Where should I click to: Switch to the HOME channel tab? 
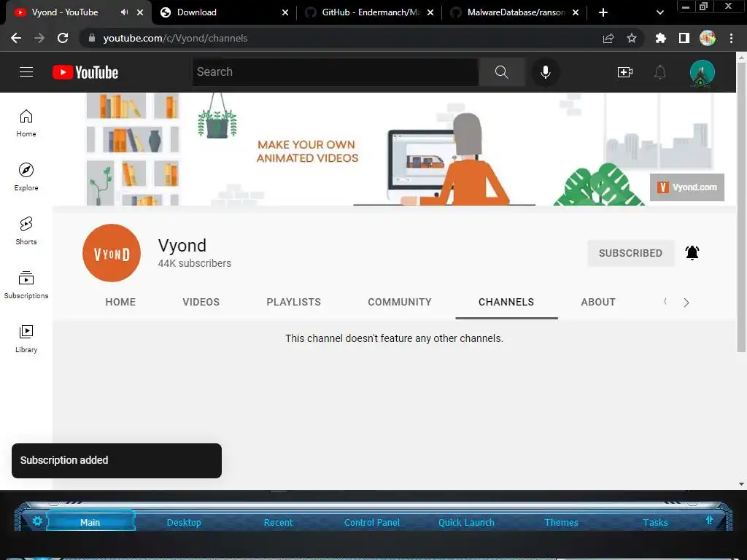pyautogui.click(x=120, y=302)
